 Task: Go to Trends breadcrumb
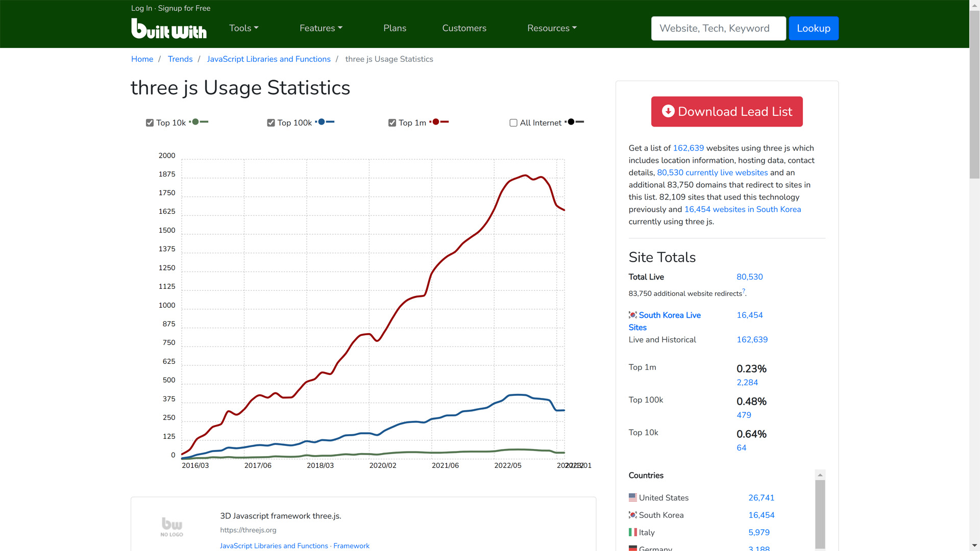tap(180, 59)
